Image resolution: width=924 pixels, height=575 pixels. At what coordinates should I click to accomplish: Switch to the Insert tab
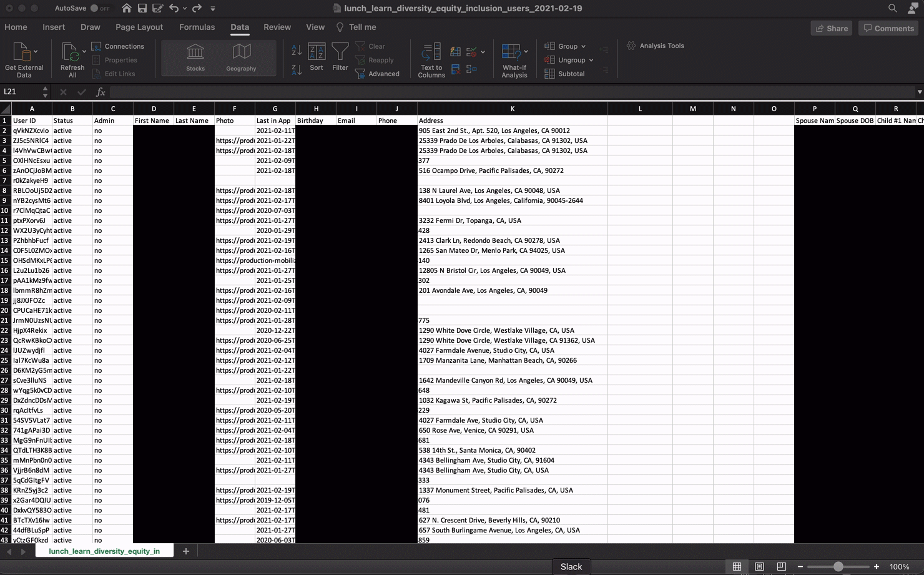tap(54, 27)
